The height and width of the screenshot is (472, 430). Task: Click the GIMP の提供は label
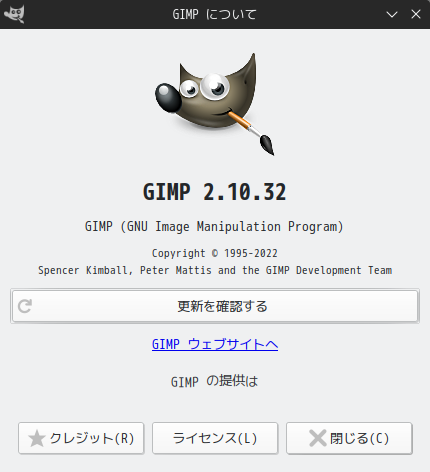(215, 381)
